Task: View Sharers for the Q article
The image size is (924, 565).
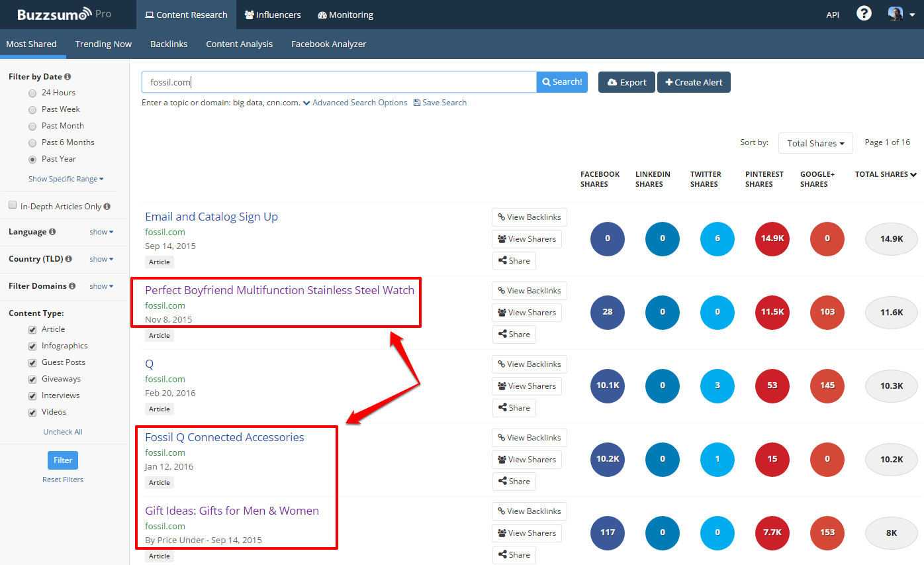Action: click(527, 385)
